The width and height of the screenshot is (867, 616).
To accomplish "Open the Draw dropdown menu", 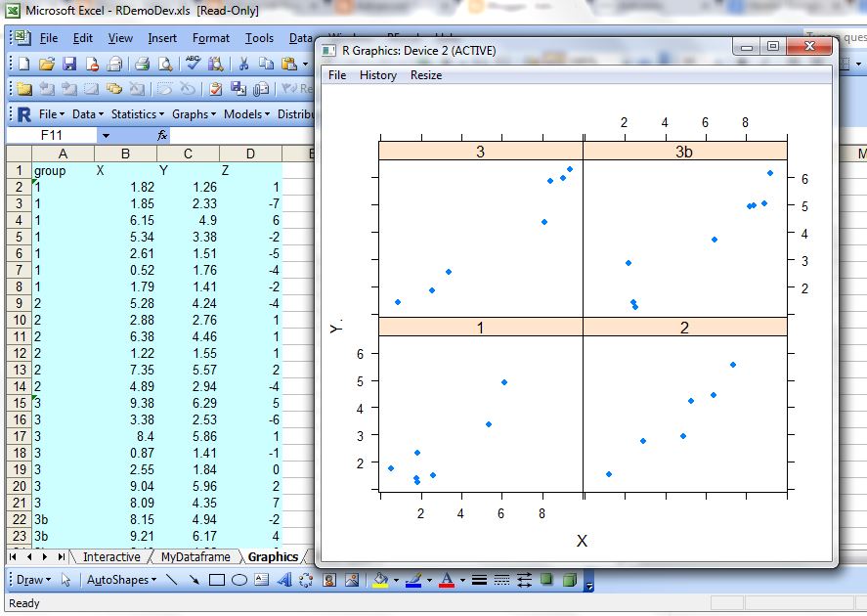I will 33,580.
